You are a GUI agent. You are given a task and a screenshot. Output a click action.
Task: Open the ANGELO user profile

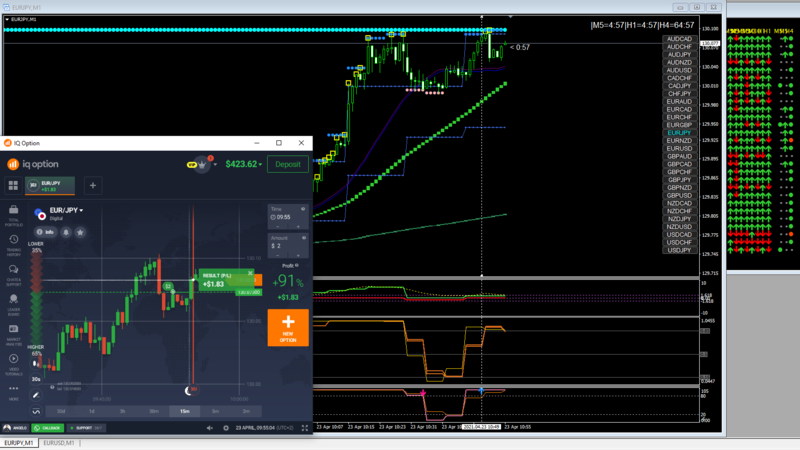15,428
